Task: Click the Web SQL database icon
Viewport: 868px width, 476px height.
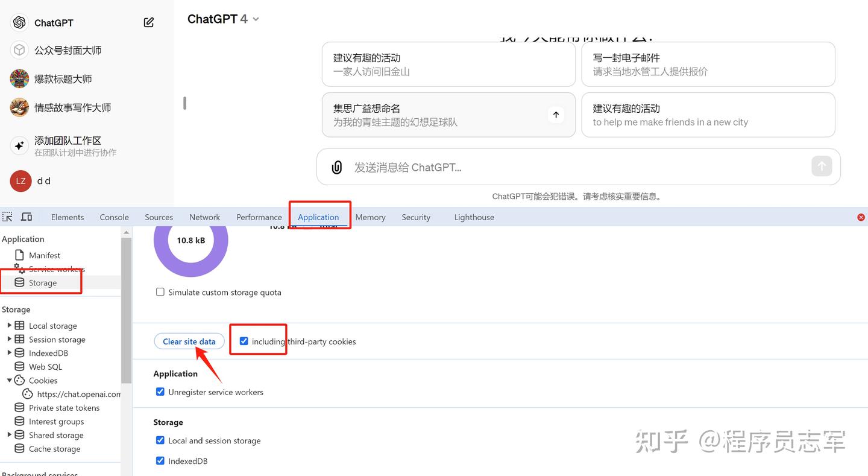Action: pyautogui.click(x=19, y=367)
